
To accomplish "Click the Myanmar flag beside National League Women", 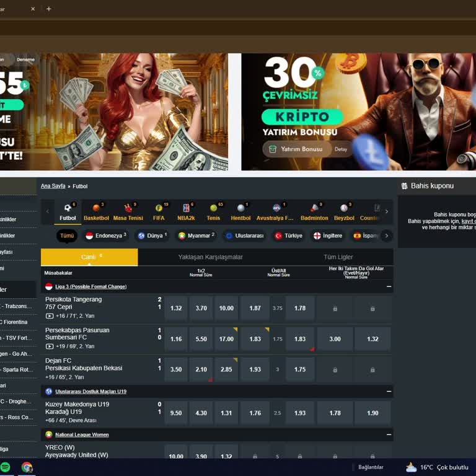I will [x=49, y=434].
